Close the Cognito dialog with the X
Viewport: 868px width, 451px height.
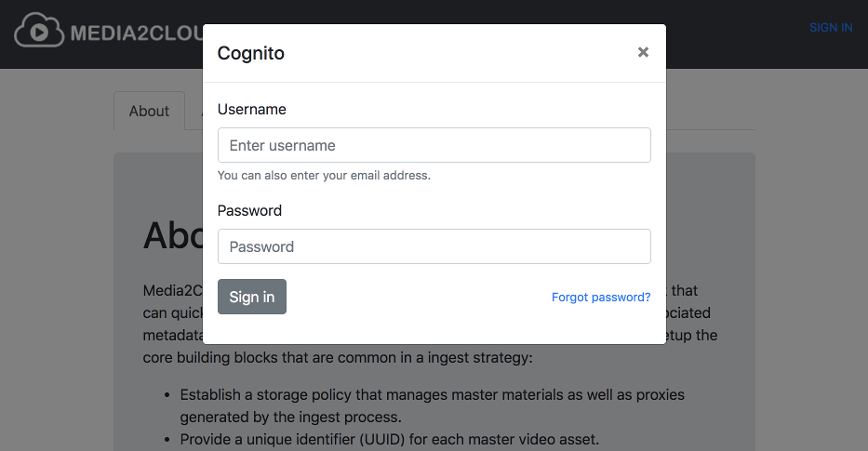643,52
